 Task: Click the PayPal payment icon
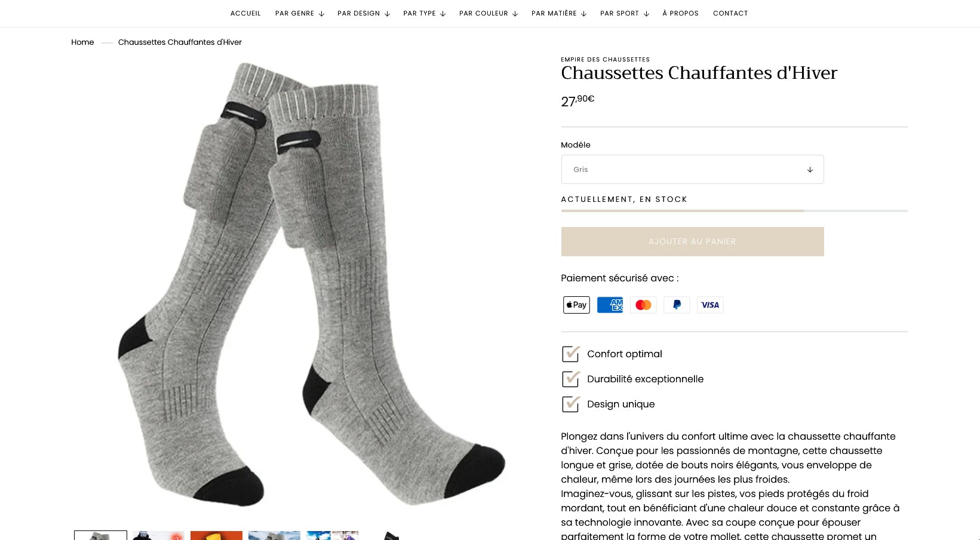coord(677,305)
